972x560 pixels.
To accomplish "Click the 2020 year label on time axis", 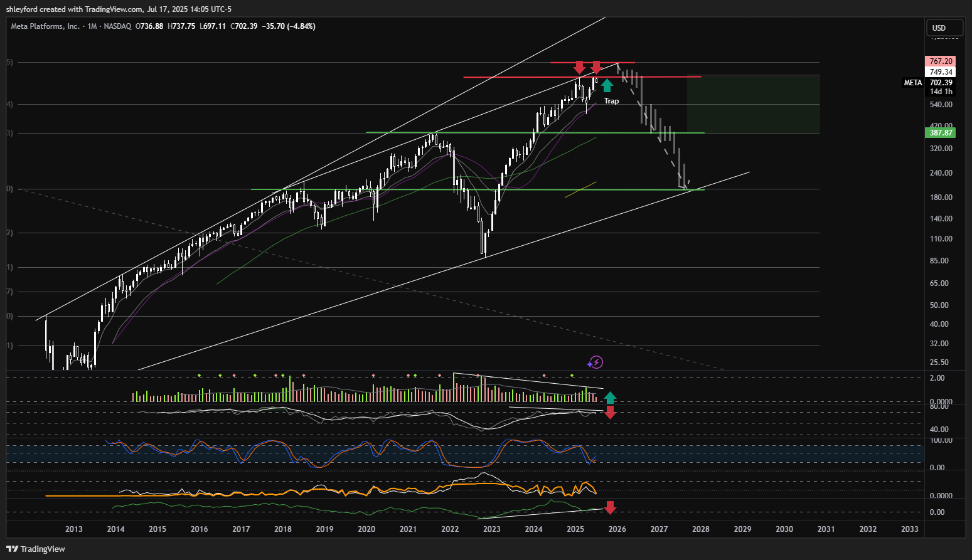I will pyautogui.click(x=366, y=529).
